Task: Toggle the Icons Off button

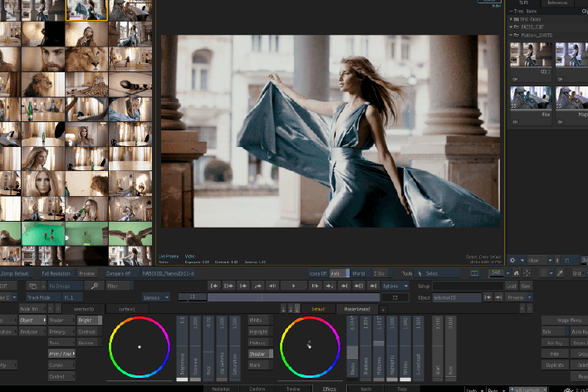Action: (x=317, y=273)
